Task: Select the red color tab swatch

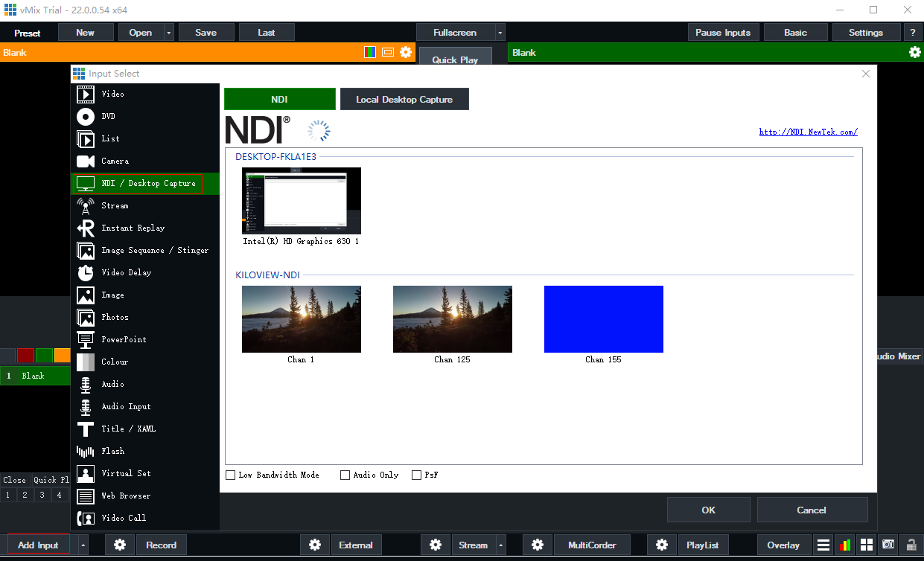Action: [26, 356]
